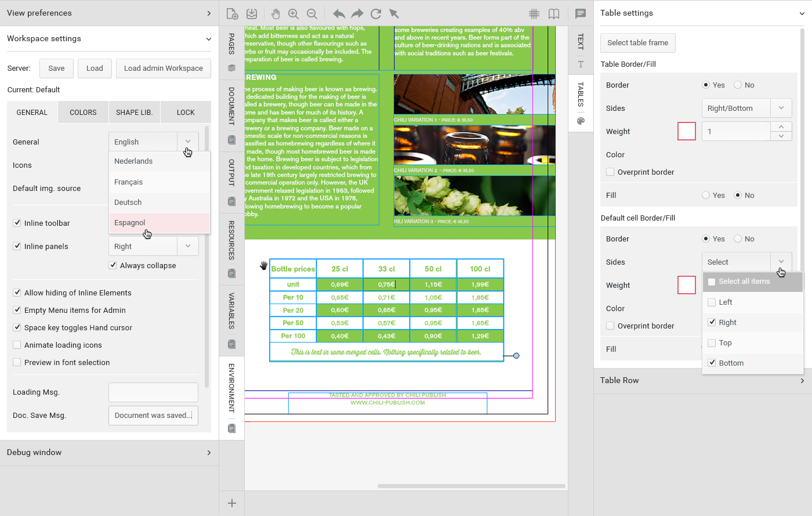Click the Zoom in magnifier icon
The height and width of the screenshot is (516, 812).
(293, 13)
